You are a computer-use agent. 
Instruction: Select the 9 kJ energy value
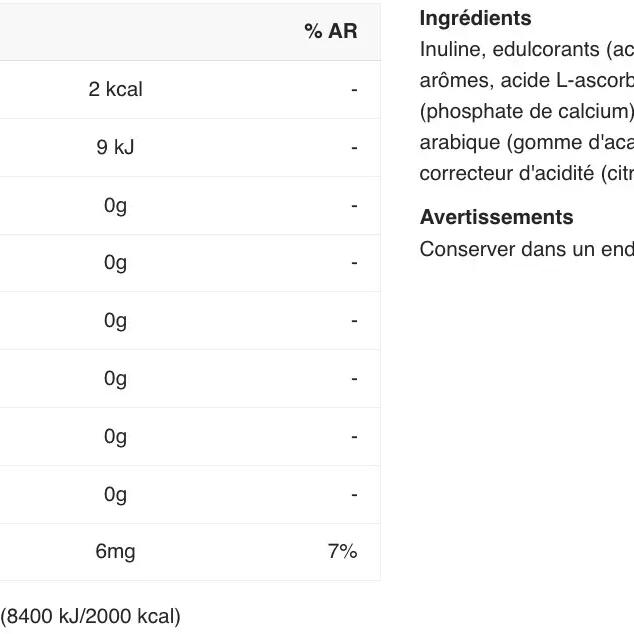pos(115,147)
